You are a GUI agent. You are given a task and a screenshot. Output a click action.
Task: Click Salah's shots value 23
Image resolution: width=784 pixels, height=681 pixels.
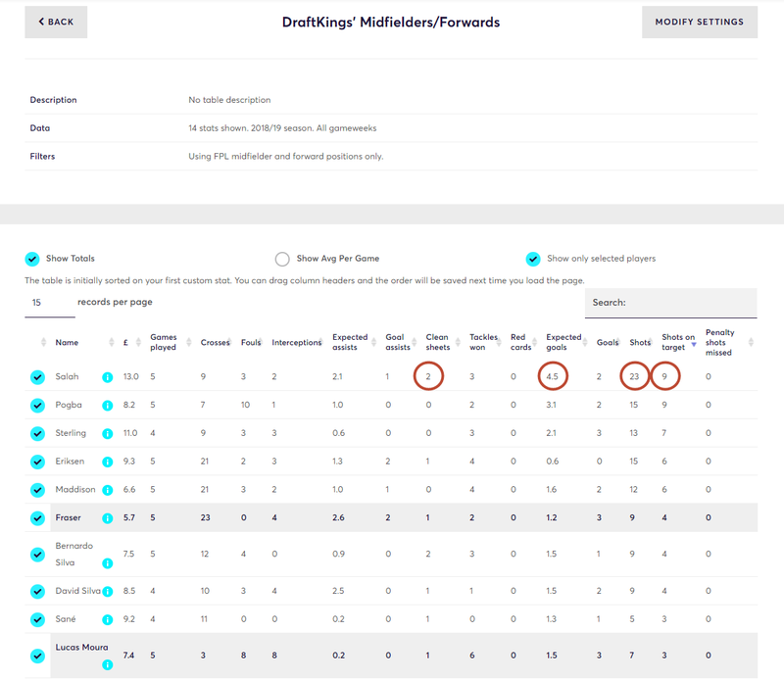coord(634,376)
